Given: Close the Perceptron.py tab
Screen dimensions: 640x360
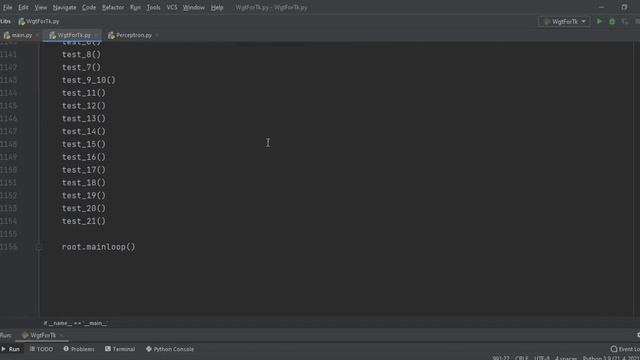Looking at the screenshot, I should (157, 35).
